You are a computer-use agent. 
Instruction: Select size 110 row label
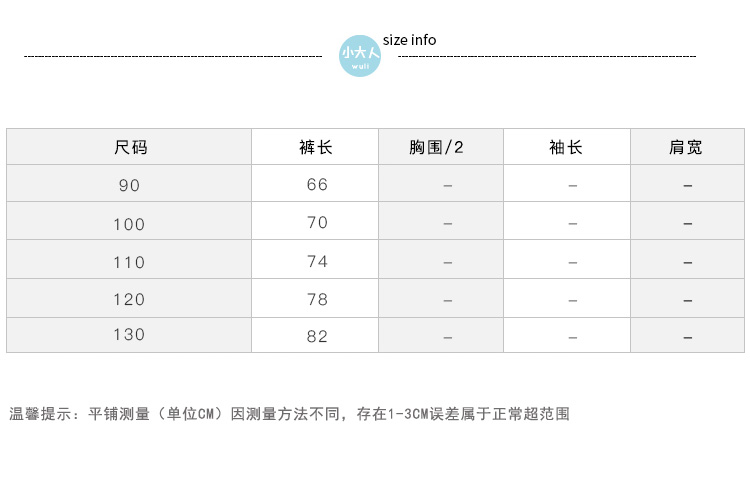point(129,262)
